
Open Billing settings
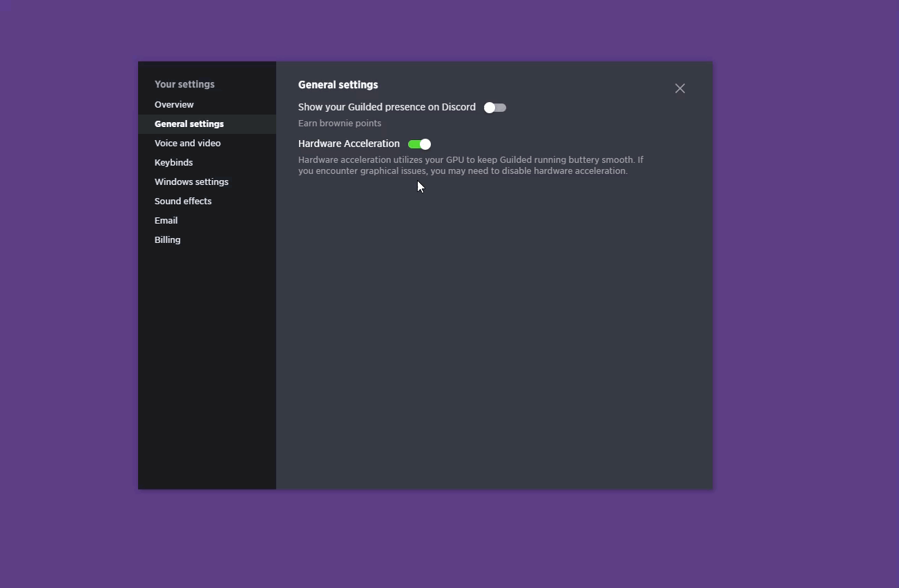tap(207, 240)
